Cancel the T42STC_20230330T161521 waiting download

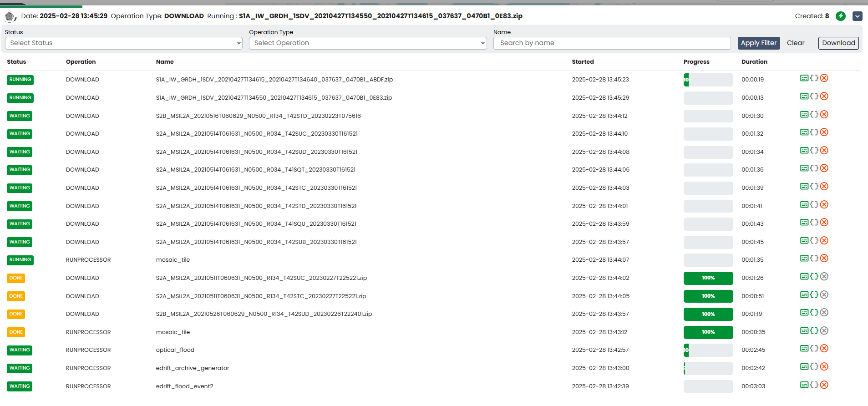[824, 187]
